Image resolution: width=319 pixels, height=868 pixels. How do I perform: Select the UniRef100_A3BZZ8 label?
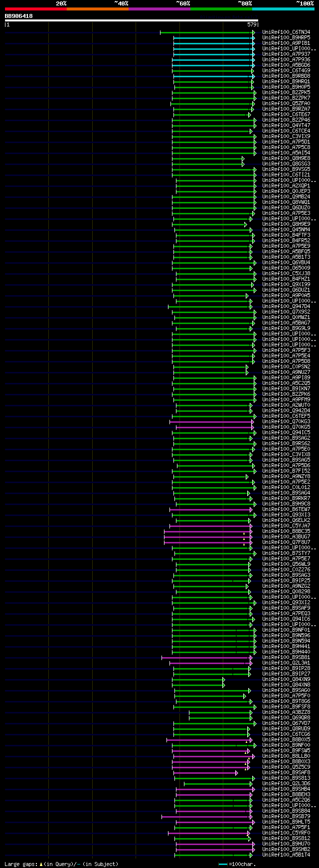pos(286,712)
